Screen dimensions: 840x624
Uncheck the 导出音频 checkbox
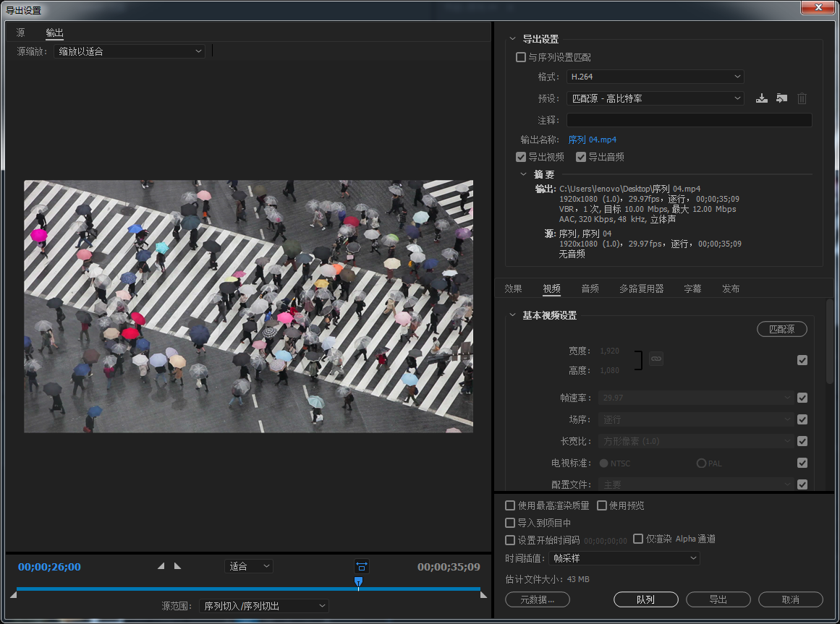point(581,157)
